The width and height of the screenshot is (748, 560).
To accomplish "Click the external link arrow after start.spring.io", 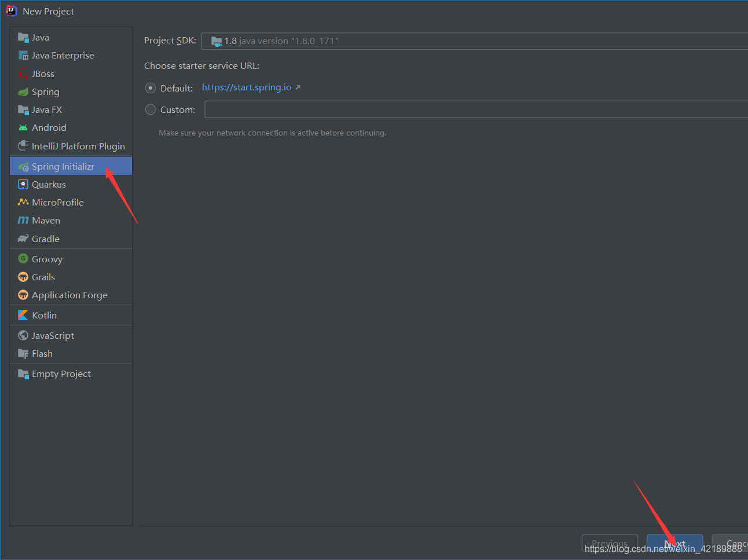I will (x=298, y=87).
